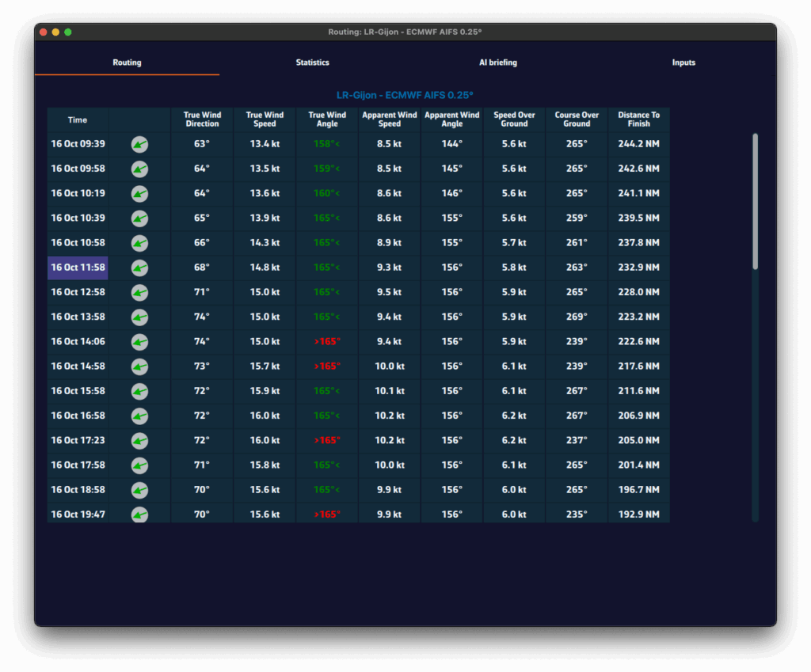The height and width of the screenshot is (672, 811).
Task: Select the highlighted 16 Oct 11:58 time cell
Action: coord(78,268)
